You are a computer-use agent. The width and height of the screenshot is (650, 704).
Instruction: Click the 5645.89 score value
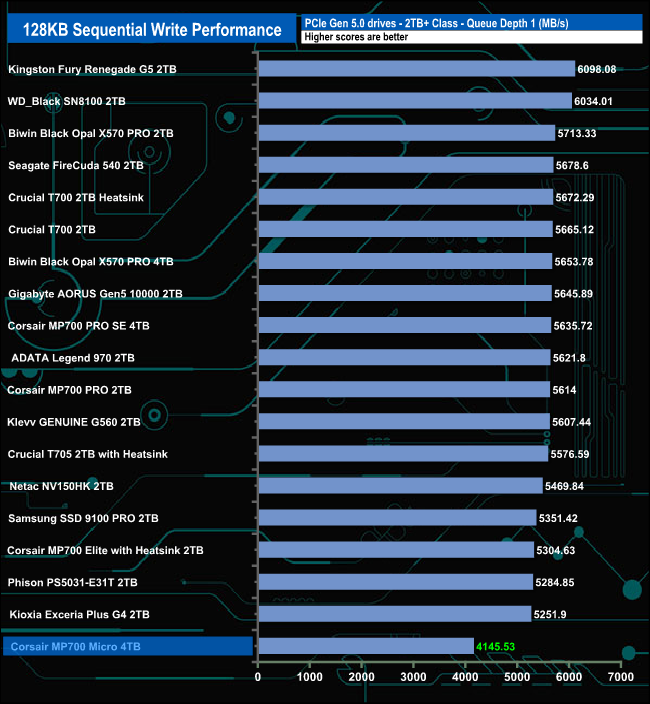(573, 294)
